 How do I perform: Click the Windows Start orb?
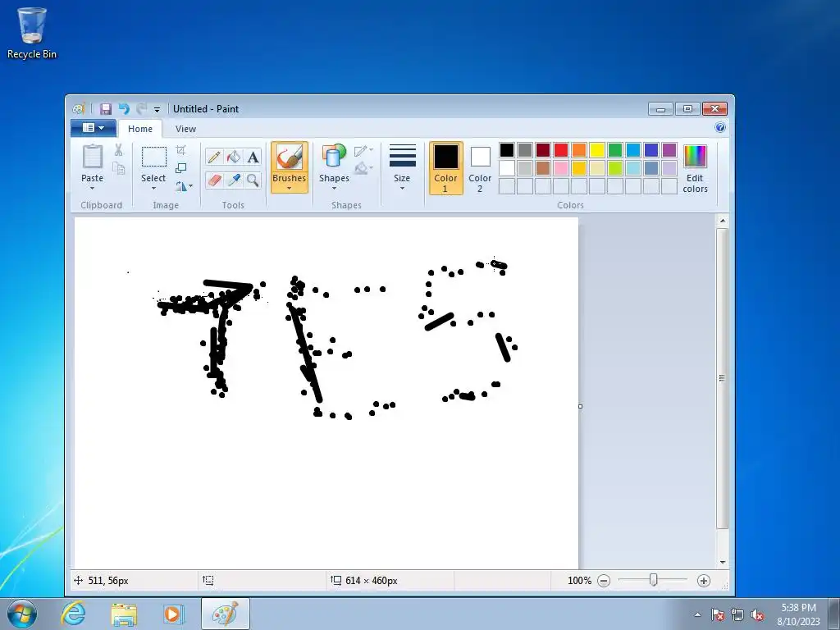coord(22,614)
